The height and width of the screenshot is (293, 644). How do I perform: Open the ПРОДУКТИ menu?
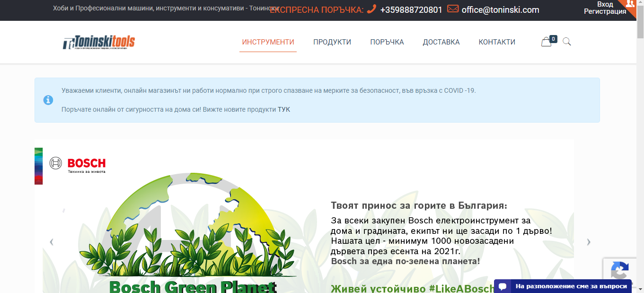[332, 42]
